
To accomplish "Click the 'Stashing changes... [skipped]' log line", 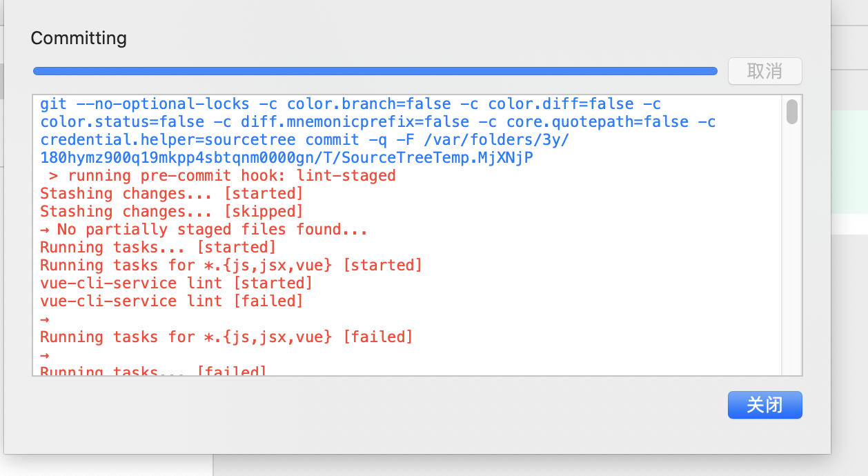I will pos(170,211).
